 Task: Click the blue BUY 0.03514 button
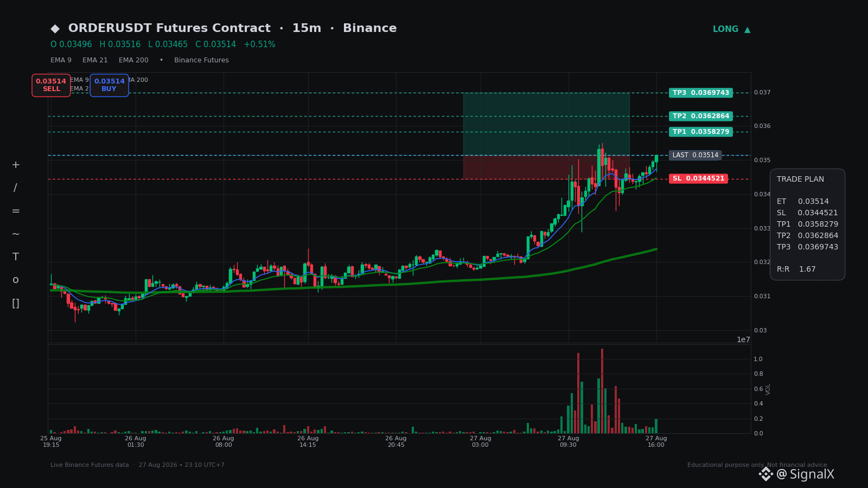click(x=109, y=85)
